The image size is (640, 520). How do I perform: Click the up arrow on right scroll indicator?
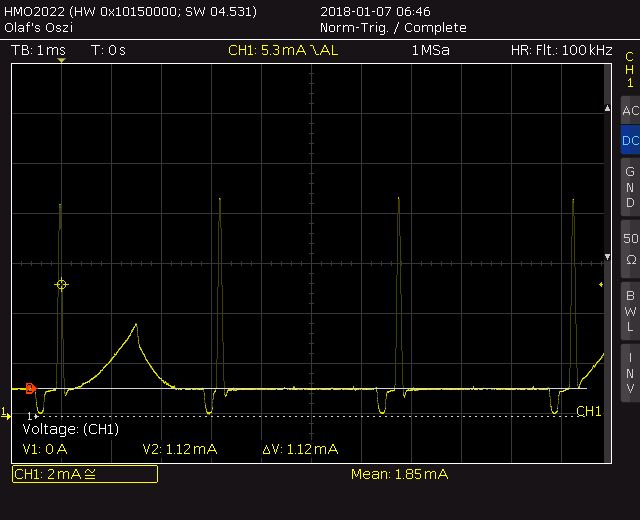point(607,108)
